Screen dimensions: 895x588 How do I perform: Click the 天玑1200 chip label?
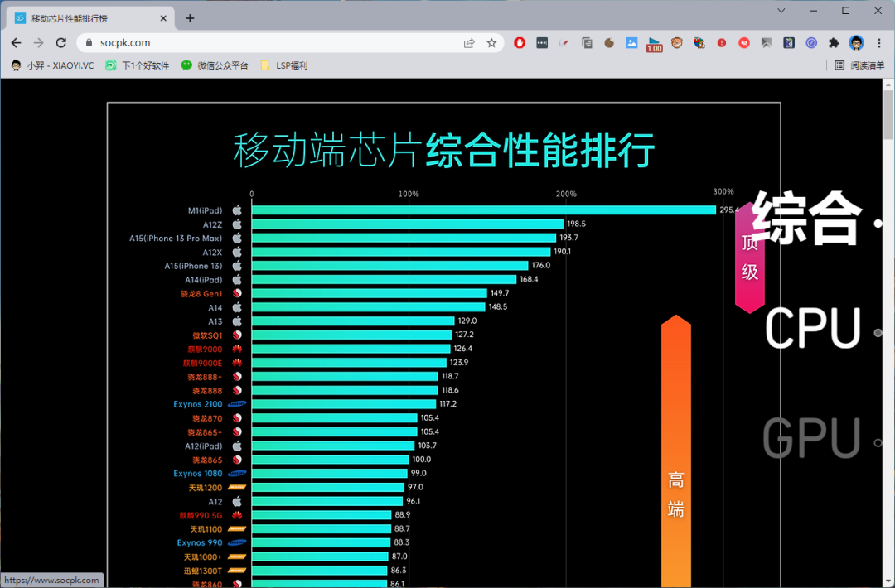(206, 488)
